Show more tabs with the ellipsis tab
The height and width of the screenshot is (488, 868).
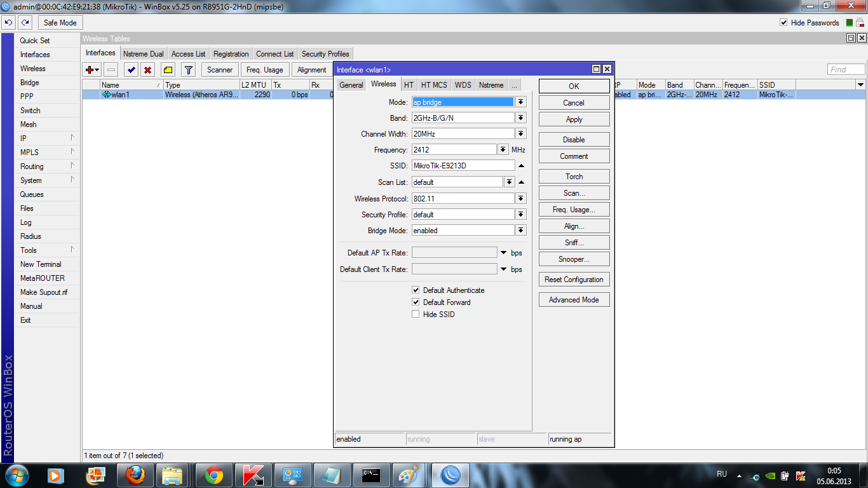(514, 85)
